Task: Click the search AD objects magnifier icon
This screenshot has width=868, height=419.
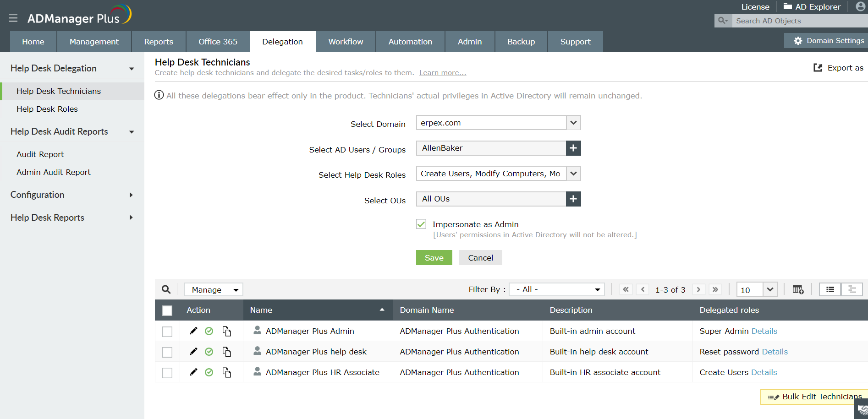Action: point(723,21)
